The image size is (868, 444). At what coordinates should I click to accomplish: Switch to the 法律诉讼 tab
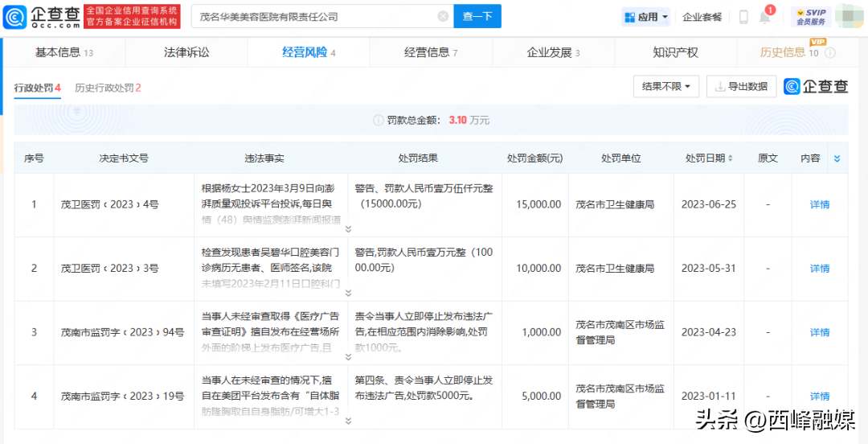coord(186,52)
